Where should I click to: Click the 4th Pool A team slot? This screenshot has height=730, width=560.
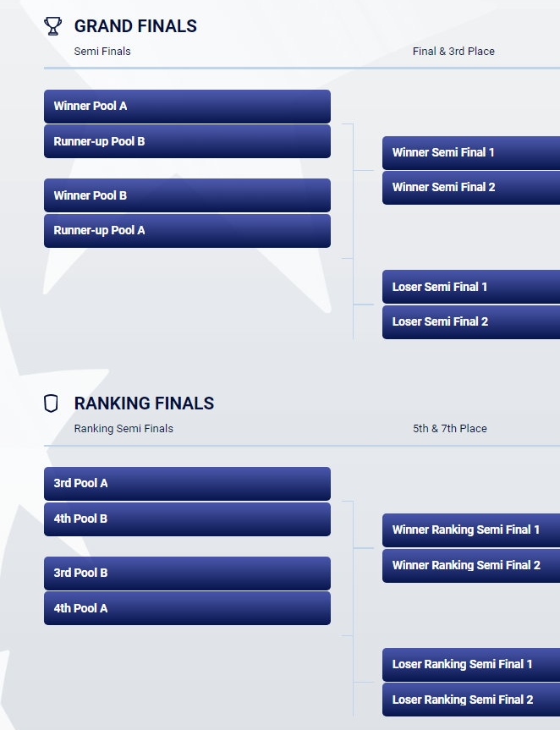187,608
